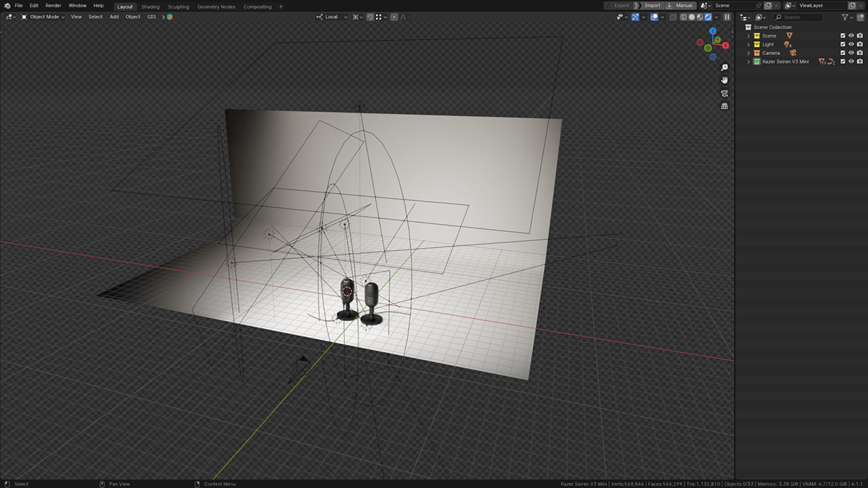This screenshot has height=488, width=868.
Task: Hide the Camera collection with eye icon
Action: point(851,53)
